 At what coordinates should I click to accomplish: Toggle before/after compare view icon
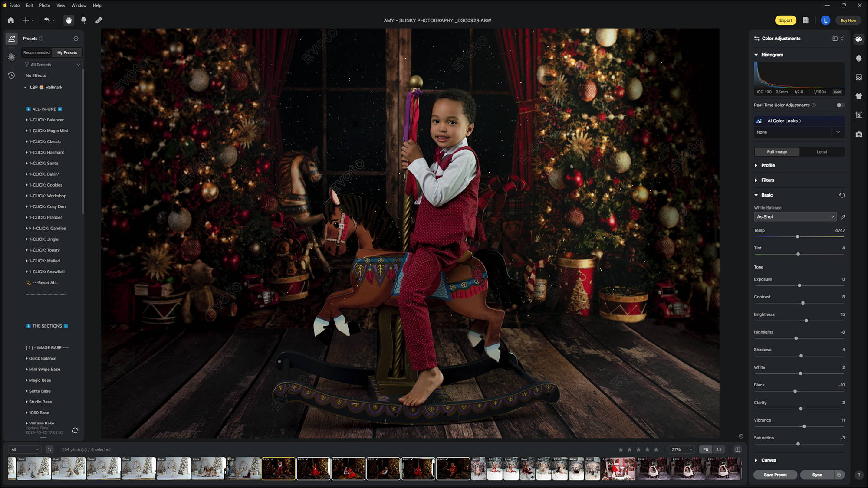(737, 449)
